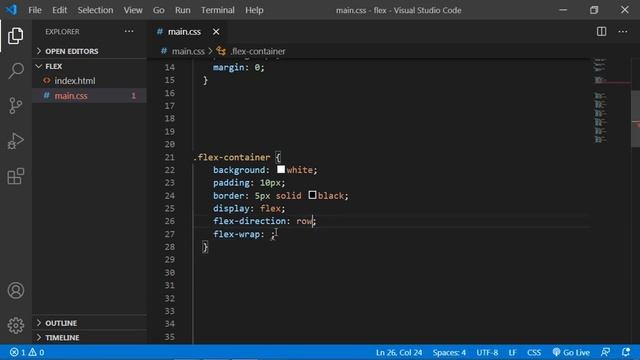Image resolution: width=640 pixels, height=360 pixels.
Task: Click .flex-container in the breadcrumb
Action: (x=258, y=51)
